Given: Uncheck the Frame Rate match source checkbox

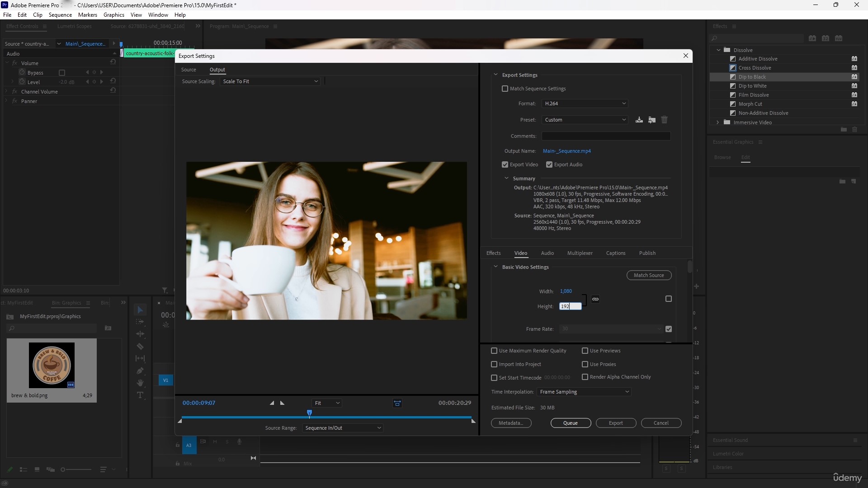Looking at the screenshot, I should tap(669, 329).
